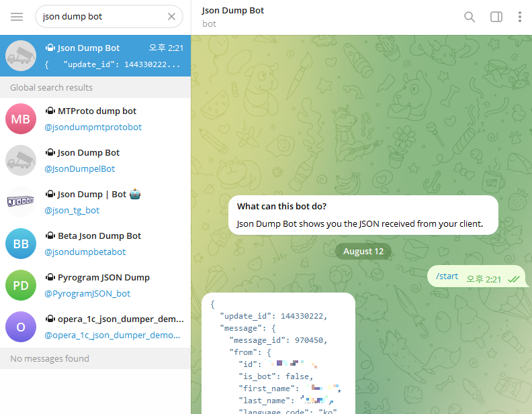Click the @opera_1c_json_dumper_demo username
This screenshot has width=532, height=414.
[112, 335]
